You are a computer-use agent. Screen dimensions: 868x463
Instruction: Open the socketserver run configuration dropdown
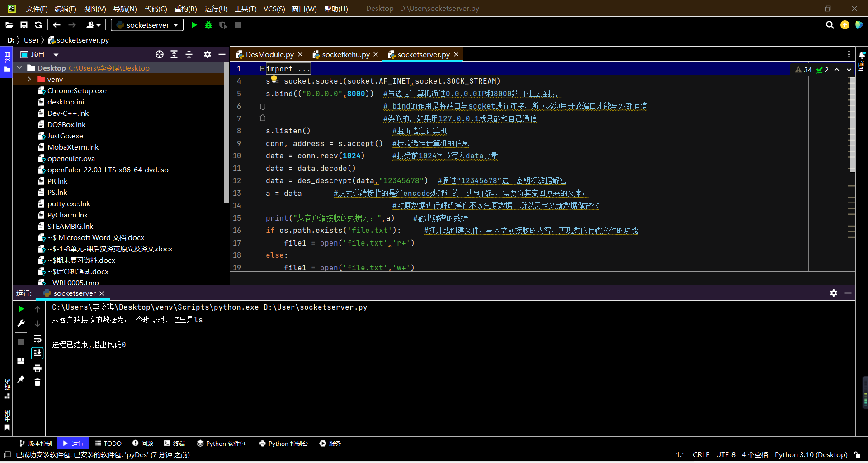coord(147,25)
